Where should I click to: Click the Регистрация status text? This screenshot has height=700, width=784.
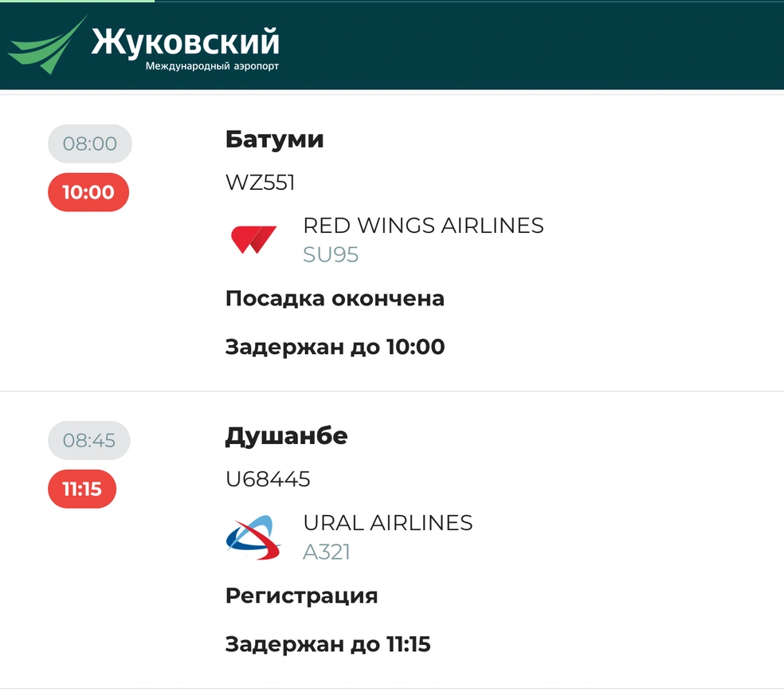(x=301, y=596)
